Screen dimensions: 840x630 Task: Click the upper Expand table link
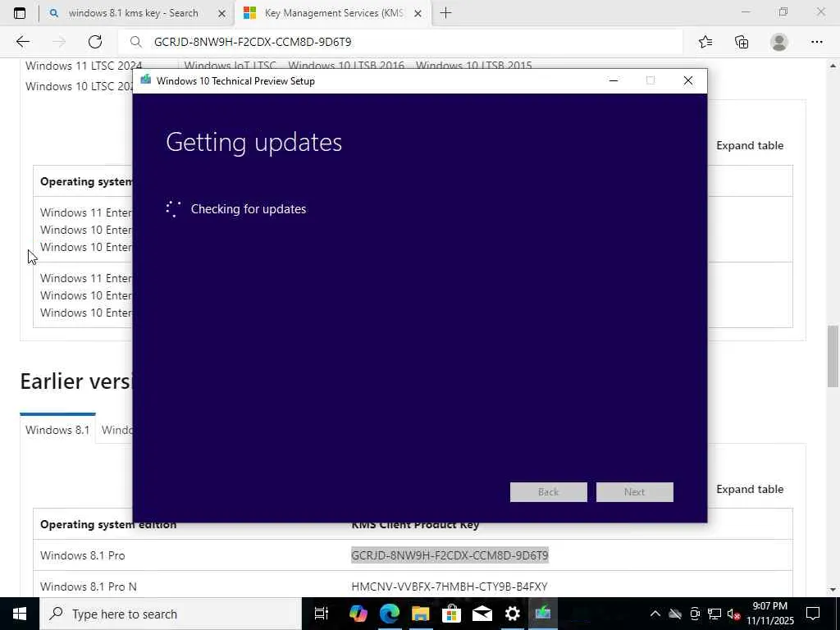[x=750, y=146]
